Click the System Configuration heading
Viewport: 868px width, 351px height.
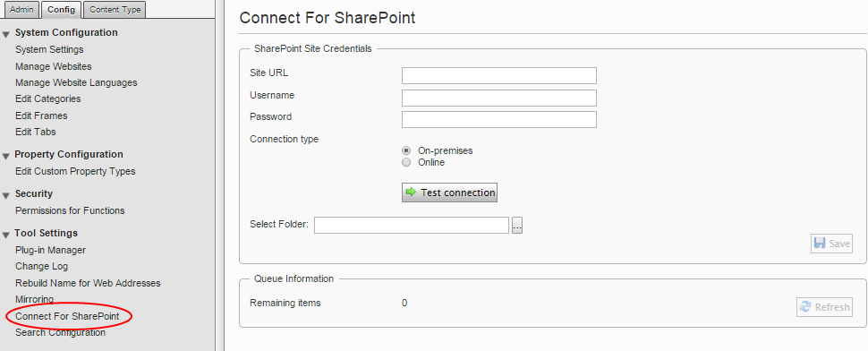tap(66, 32)
